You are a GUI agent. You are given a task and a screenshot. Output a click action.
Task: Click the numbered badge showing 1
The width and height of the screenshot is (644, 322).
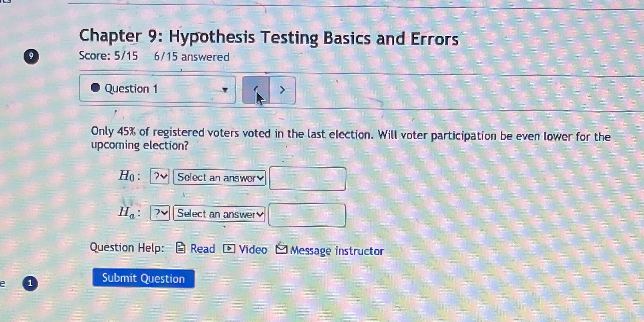click(x=30, y=283)
